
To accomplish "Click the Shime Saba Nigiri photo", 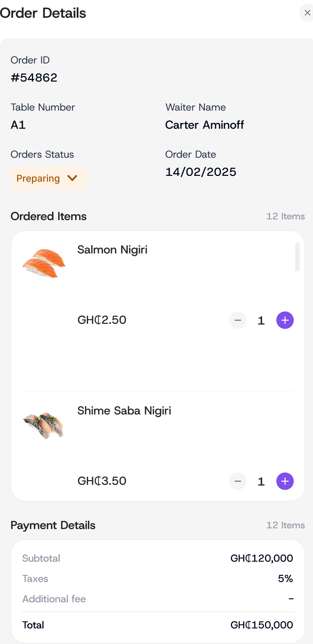I will click(44, 424).
